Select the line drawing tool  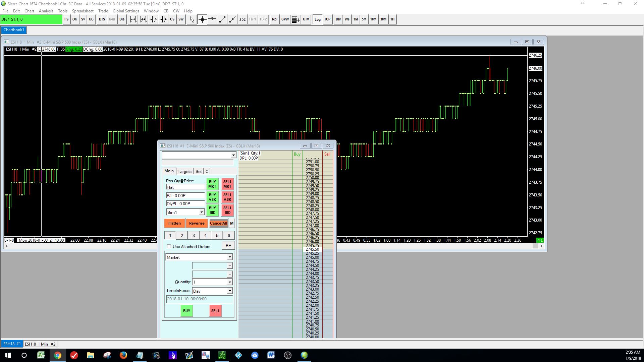pos(222,19)
